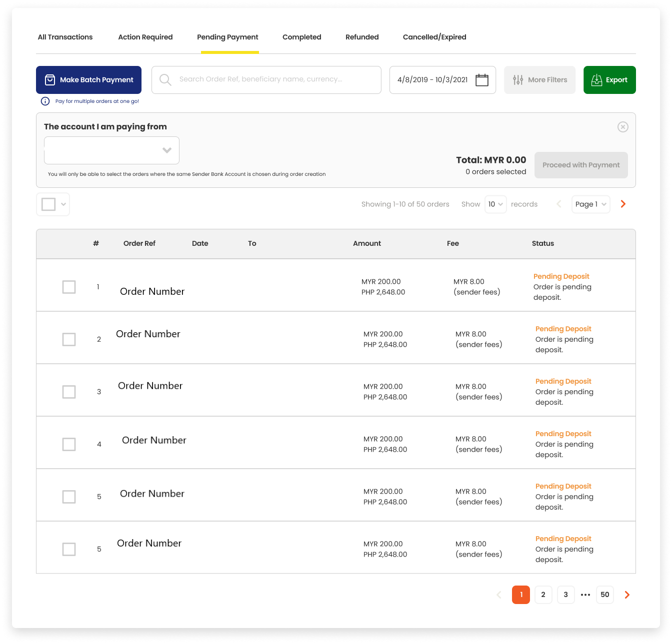Toggle the select-all orders checkbox
672x644 pixels.
point(48,204)
